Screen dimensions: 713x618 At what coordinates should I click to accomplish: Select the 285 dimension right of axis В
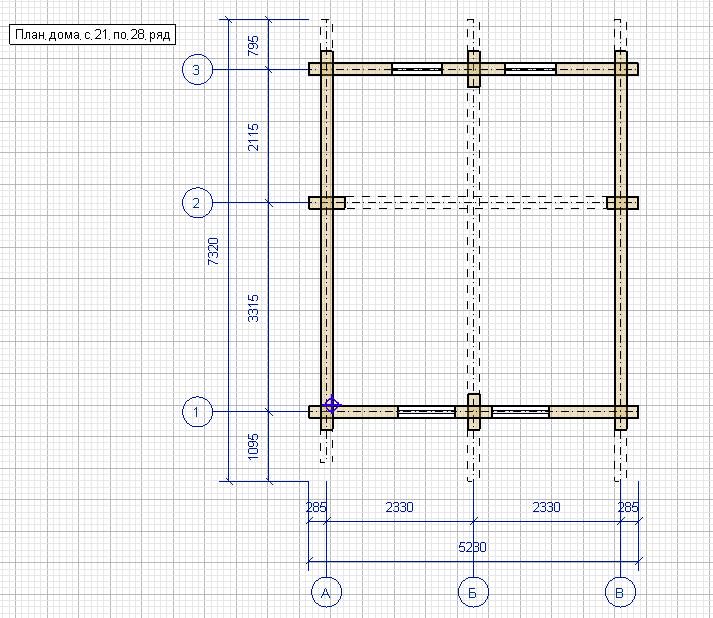(628, 507)
